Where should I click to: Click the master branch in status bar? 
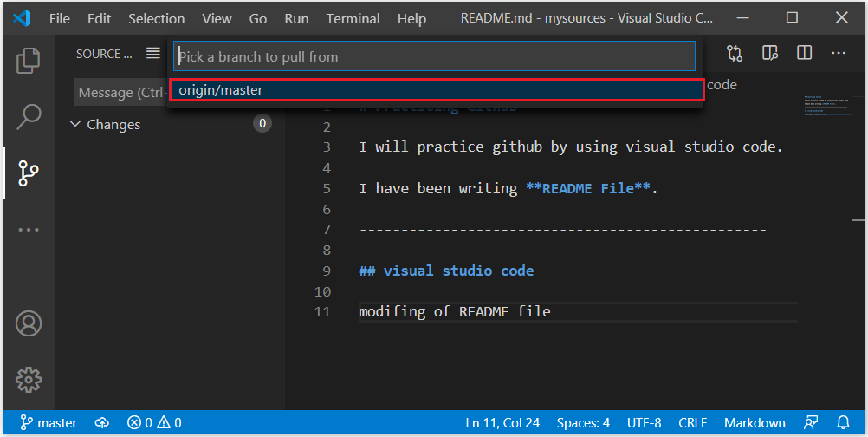click(49, 423)
